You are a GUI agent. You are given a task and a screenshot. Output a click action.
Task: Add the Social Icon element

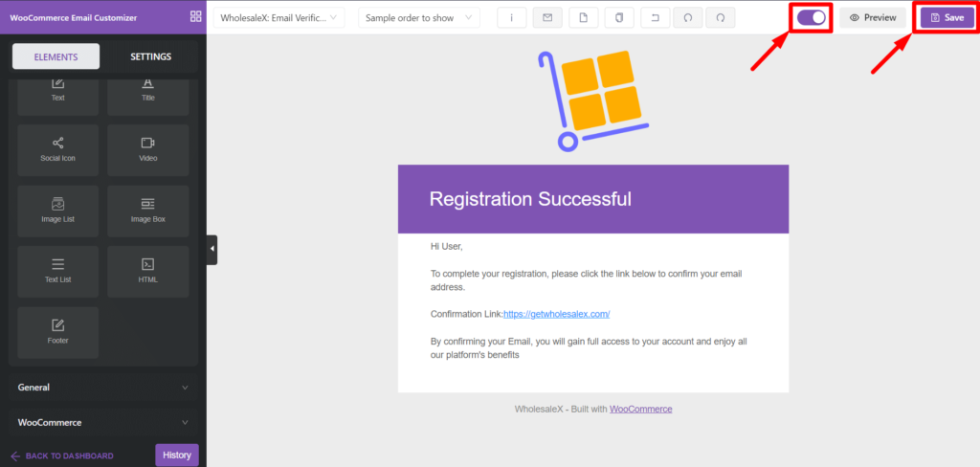[x=58, y=150]
